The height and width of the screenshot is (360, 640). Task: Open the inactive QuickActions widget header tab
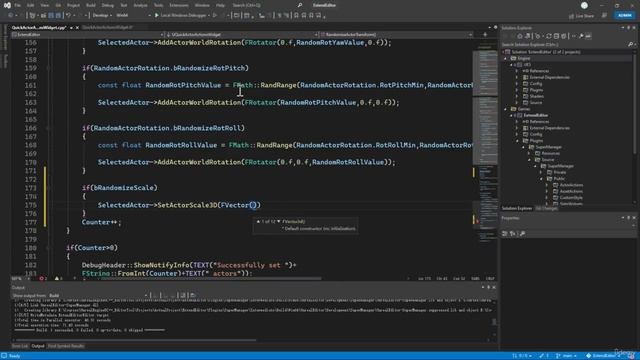pos(107,28)
